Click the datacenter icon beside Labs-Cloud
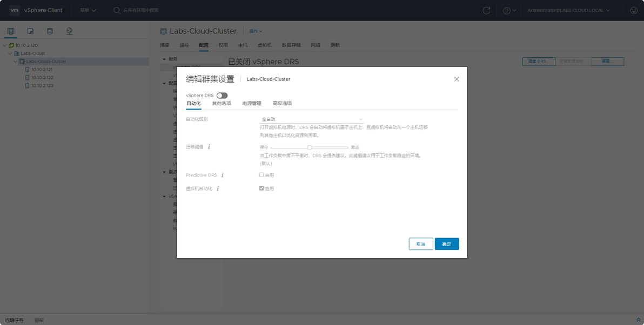Viewport: 644px width, 325px height. (17, 53)
